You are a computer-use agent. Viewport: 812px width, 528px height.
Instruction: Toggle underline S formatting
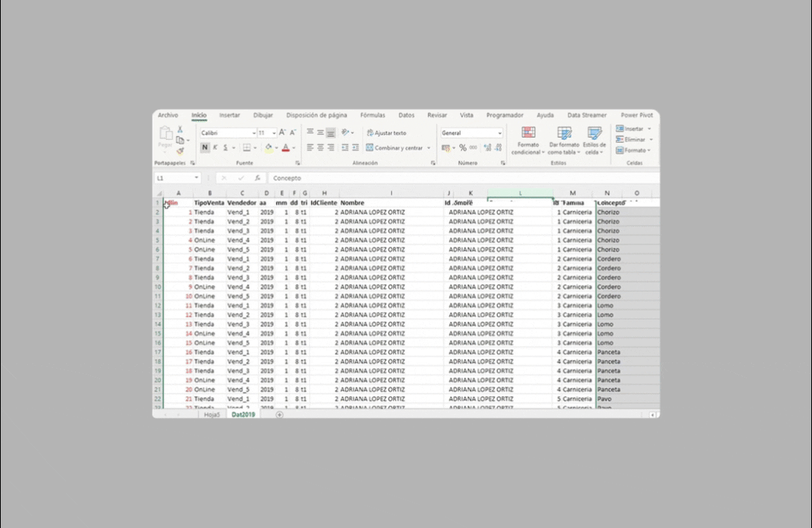pos(226,147)
